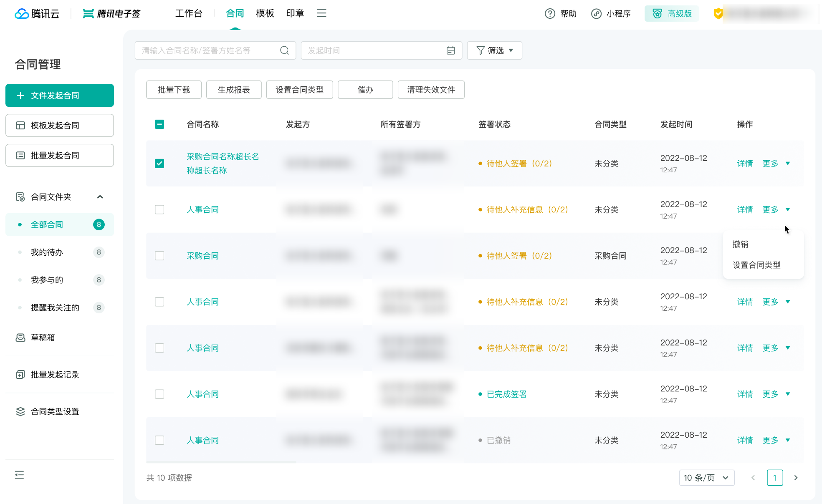822x504 pixels.
Task: Collapse the sidebar with the bottom icon
Action: (19, 475)
